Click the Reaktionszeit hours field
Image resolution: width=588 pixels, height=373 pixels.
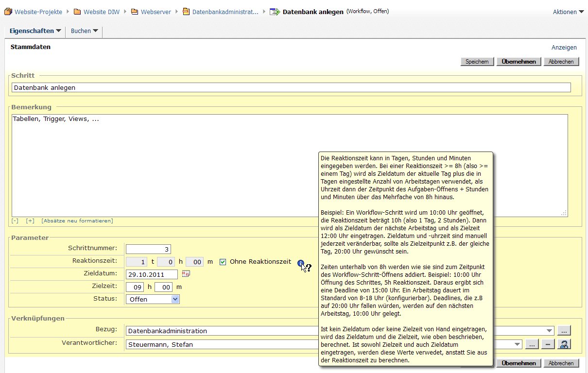tap(166, 262)
